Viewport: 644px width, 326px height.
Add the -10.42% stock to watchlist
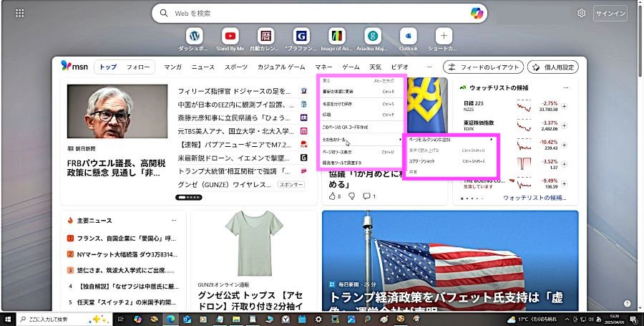pyautogui.click(x=564, y=145)
